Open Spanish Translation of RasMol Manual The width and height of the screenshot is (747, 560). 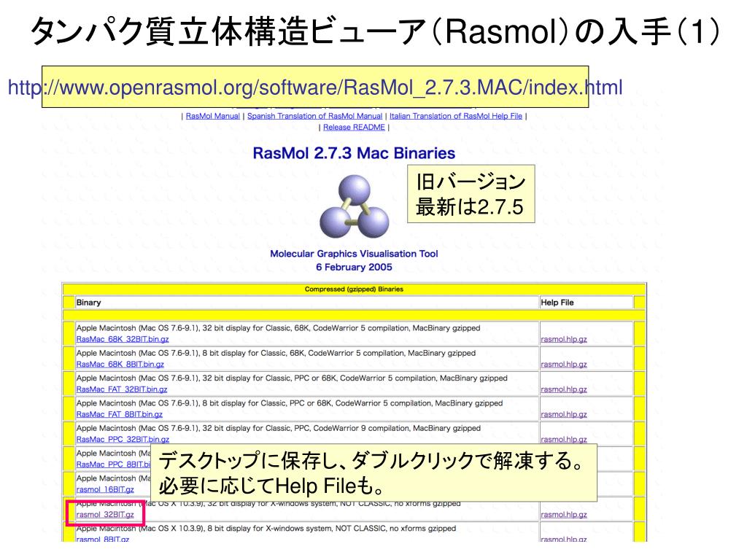click(314, 116)
